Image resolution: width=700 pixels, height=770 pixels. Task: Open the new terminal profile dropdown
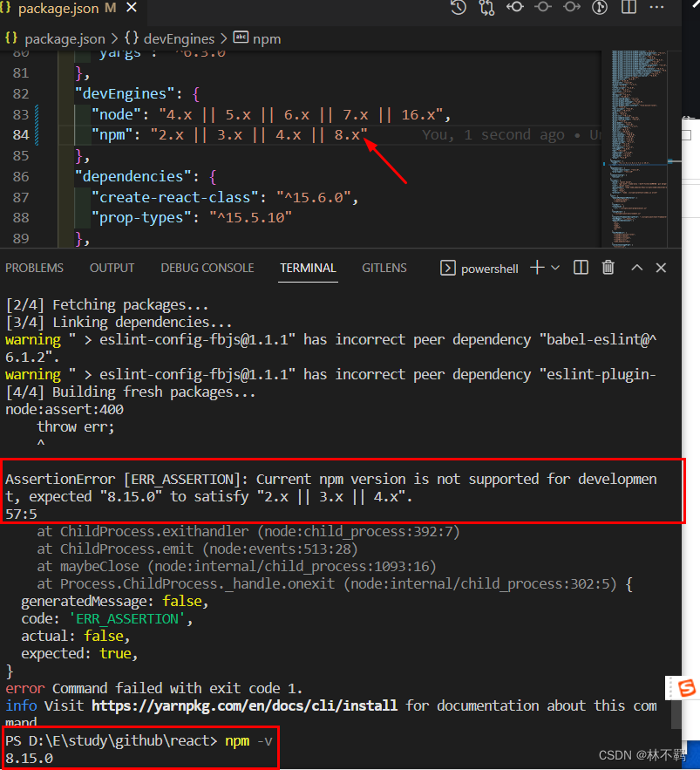[x=555, y=268]
